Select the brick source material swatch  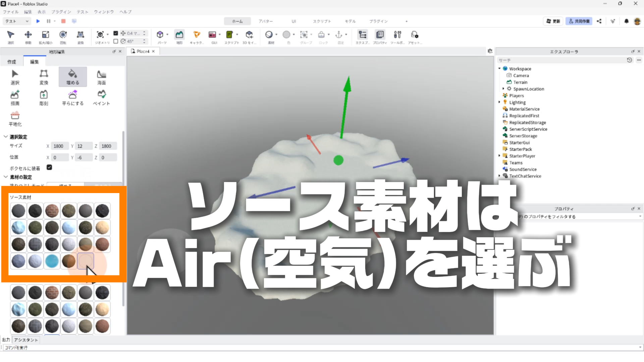pos(52,211)
